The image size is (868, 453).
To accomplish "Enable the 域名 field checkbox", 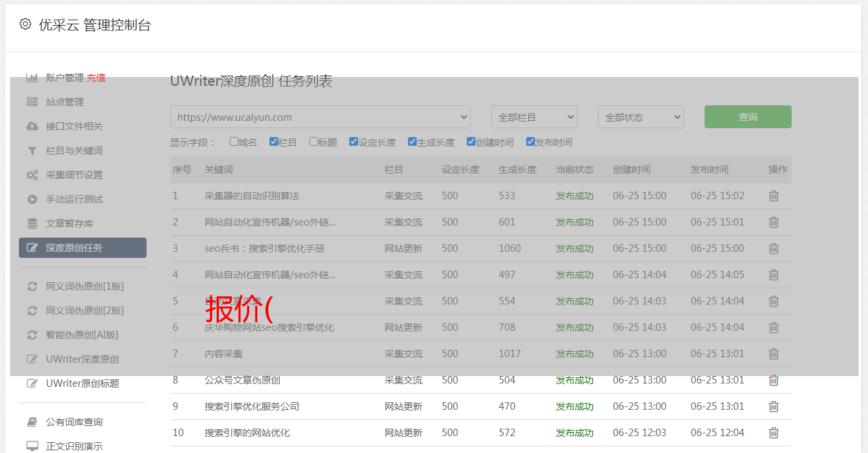I will point(234,142).
